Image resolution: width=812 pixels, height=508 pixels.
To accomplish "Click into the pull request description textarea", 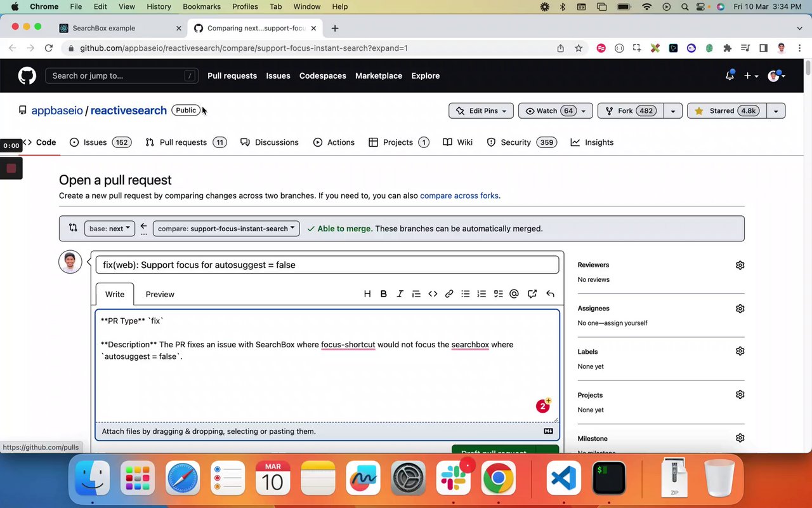I will 327,366.
